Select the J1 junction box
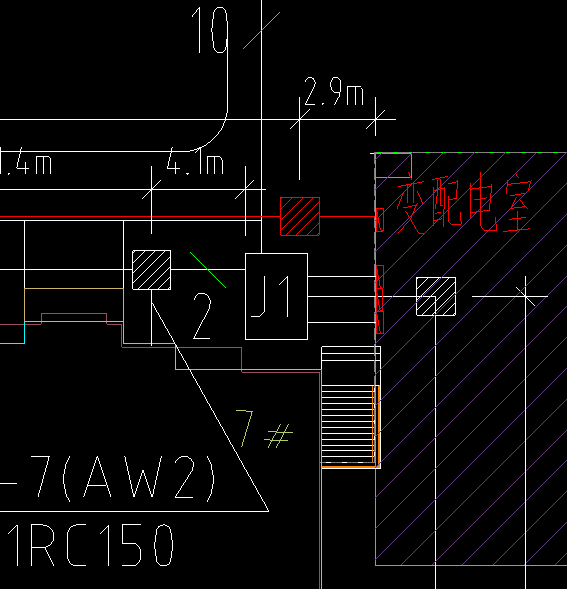The width and height of the screenshot is (567, 589). click(276, 296)
